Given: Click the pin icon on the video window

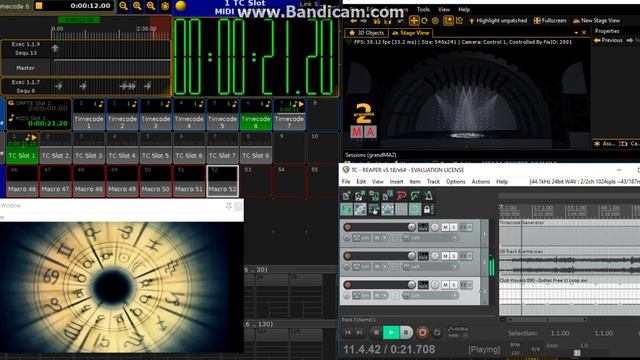Looking at the screenshot, I should click(x=229, y=206).
